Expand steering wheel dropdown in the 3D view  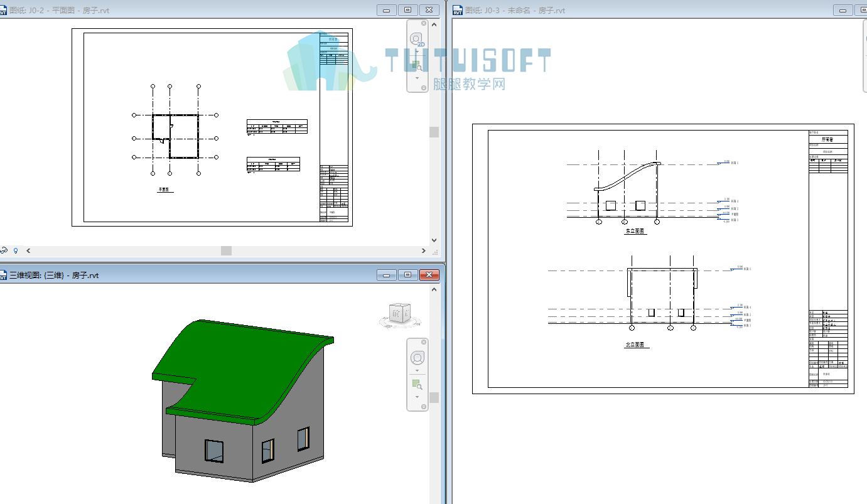(417, 371)
